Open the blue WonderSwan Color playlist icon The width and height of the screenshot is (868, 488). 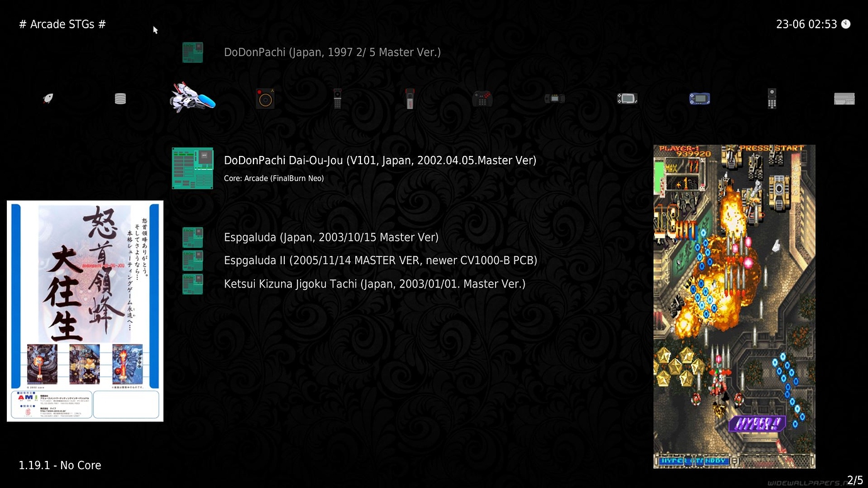click(699, 98)
